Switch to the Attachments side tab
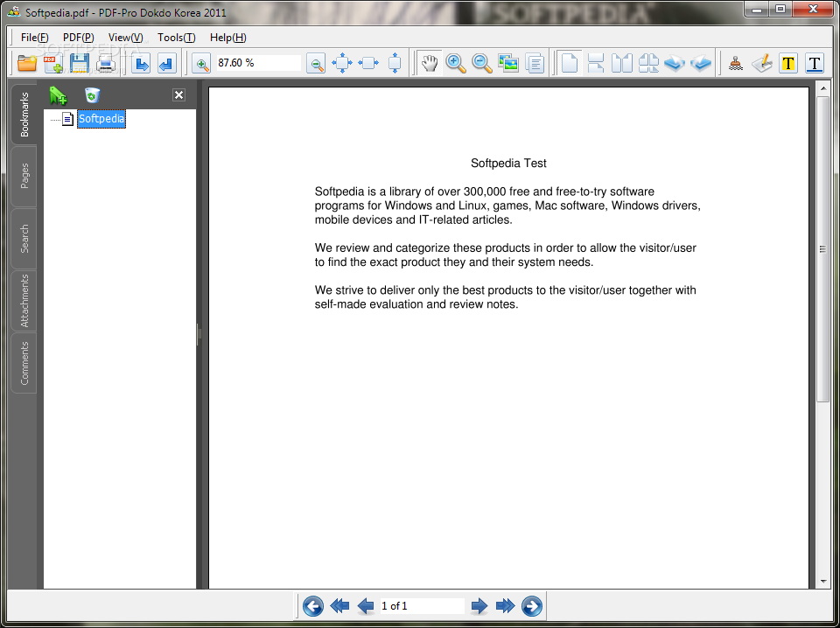The width and height of the screenshot is (840, 628). point(24,301)
